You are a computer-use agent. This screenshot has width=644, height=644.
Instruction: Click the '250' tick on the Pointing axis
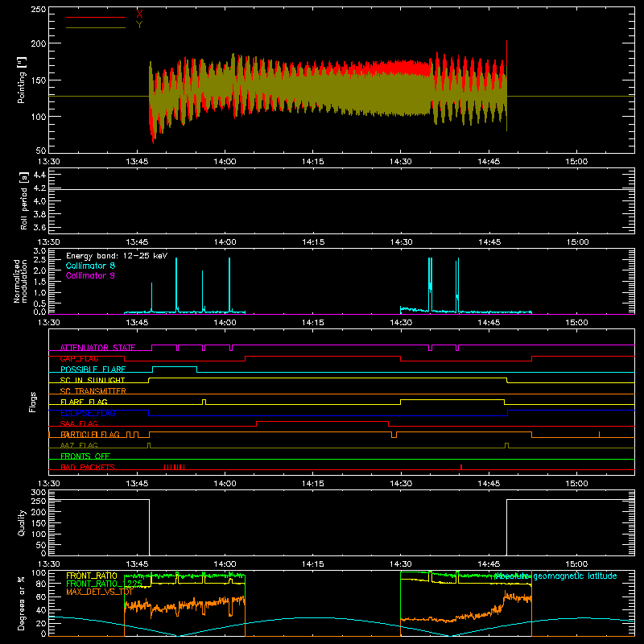tap(39, 10)
